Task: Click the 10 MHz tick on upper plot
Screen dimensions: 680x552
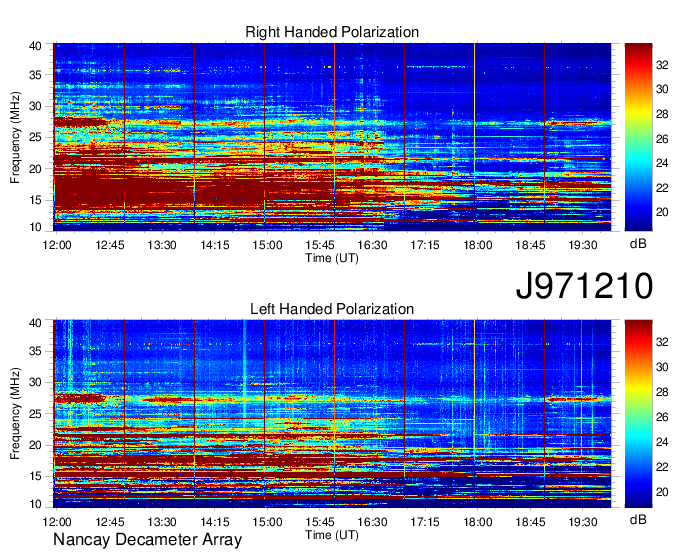Action: tap(35, 227)
